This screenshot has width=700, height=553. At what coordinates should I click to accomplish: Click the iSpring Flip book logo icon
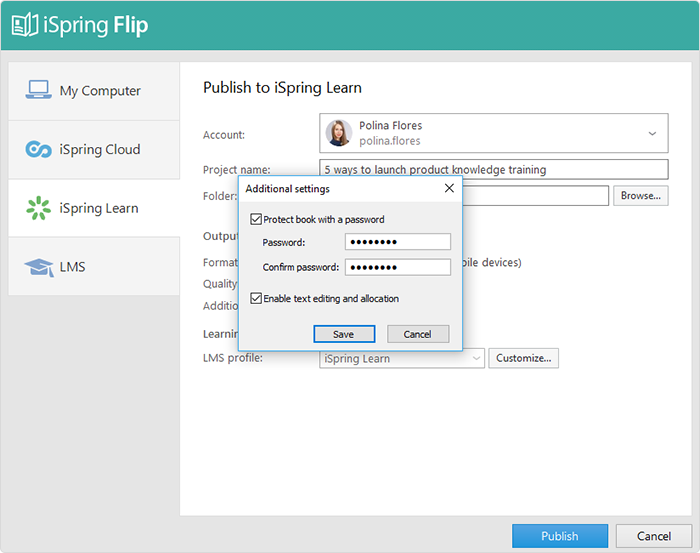(x=25, y=25)
